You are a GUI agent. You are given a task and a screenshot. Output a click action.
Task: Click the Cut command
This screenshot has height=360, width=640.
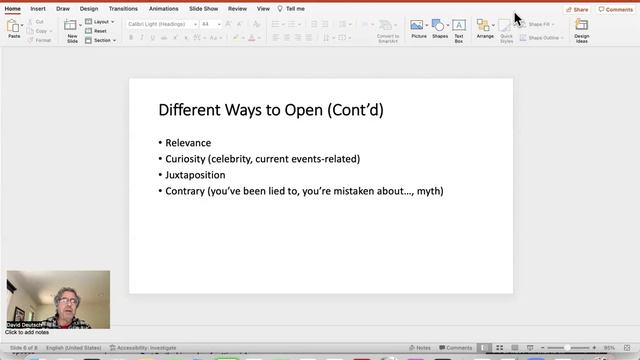(x=36, y=22)
